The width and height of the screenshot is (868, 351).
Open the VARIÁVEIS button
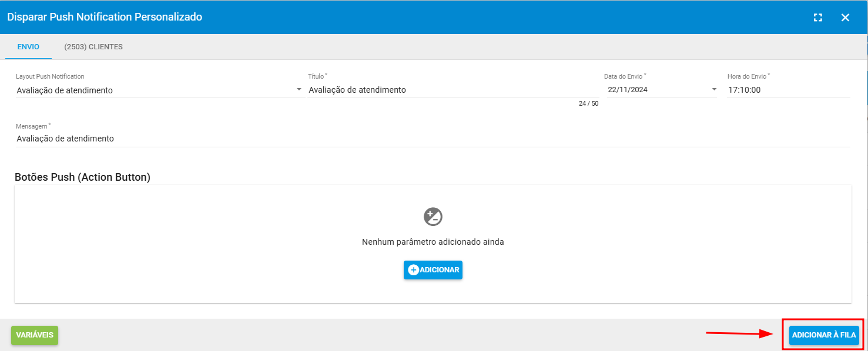click(35, 335)
